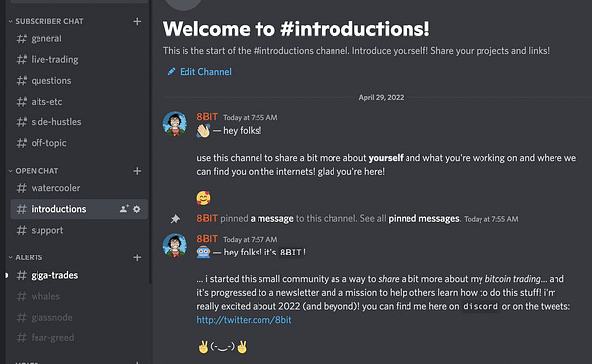
Task: Select the introductions channel
Action: [x=79, y=209]
